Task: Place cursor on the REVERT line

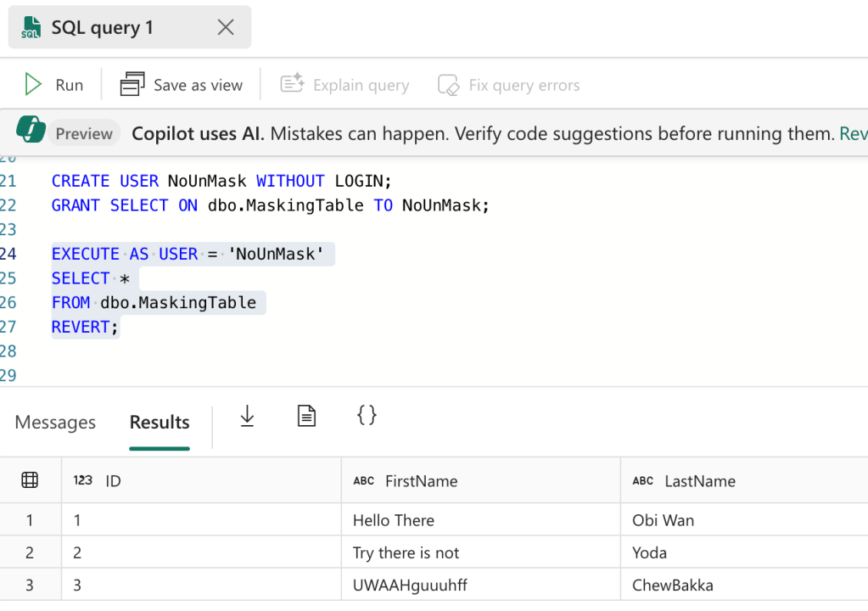Action: click(86, 327)
